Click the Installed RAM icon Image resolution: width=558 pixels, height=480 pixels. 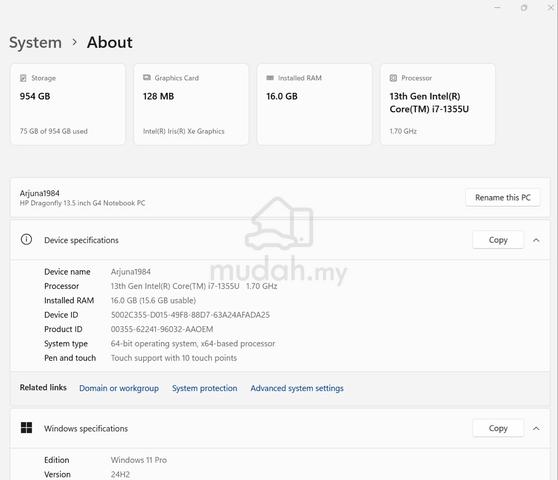click(x=270, y=78)
